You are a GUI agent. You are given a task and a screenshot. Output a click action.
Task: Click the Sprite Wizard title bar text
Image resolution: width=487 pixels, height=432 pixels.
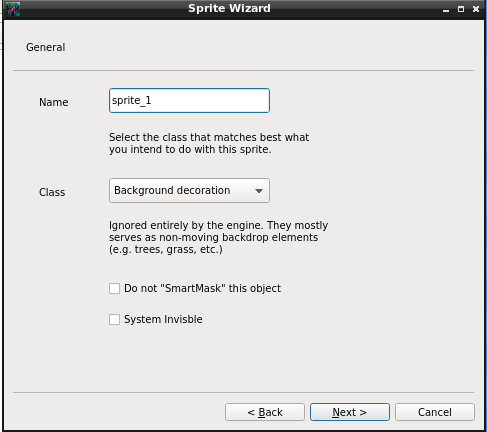[x=229, y=8]
